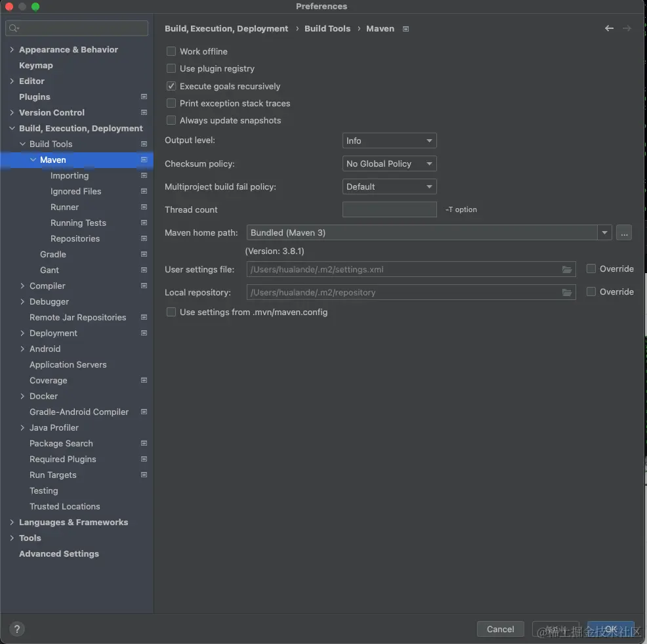
Task: Click the settings icon next to Maven breadcrumb
Action: coord(406,29)
